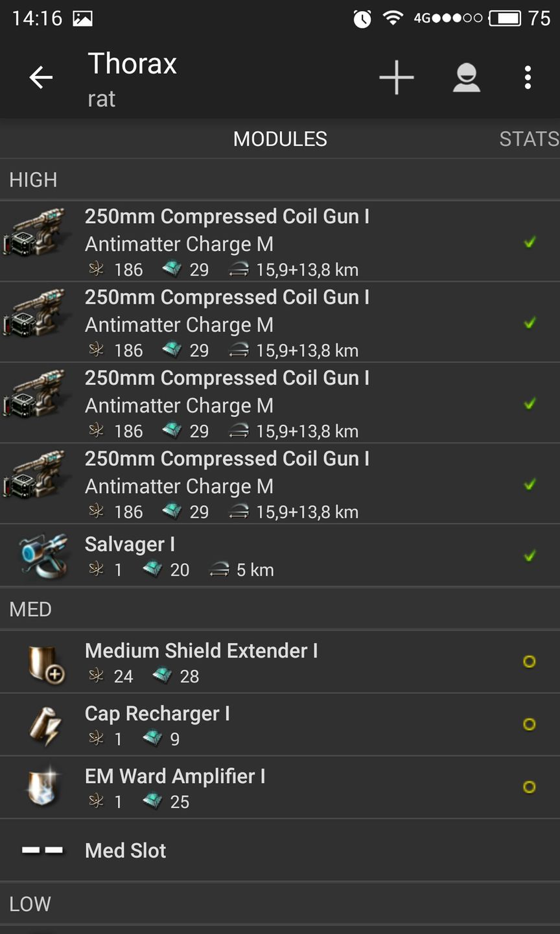Switch to the MODULES tab
The width and height of the screenshot is (560, 934).
[x=280, y=139]
